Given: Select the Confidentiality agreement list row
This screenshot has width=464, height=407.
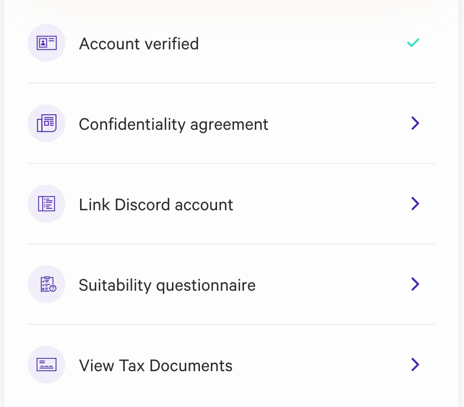Looking at the screenshot, I should pyautogui.click(x=231, y=123).
